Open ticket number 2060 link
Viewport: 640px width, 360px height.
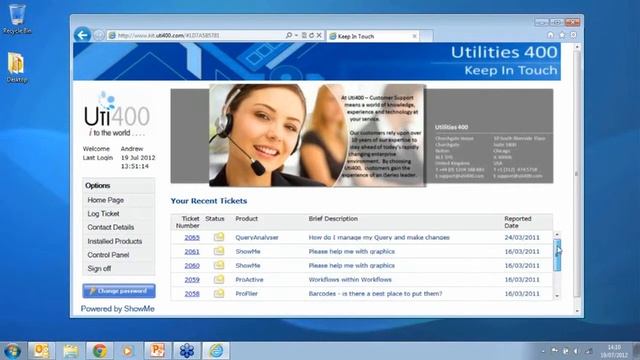192,265
